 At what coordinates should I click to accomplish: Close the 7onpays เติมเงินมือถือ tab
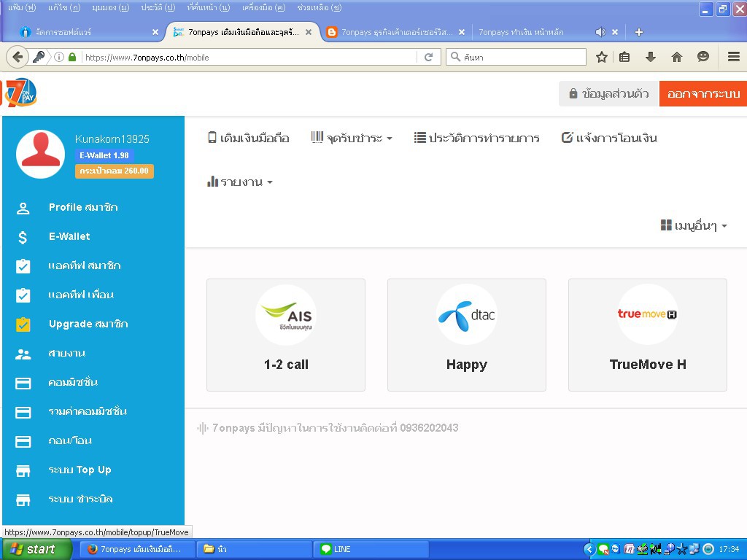[309, 32]
